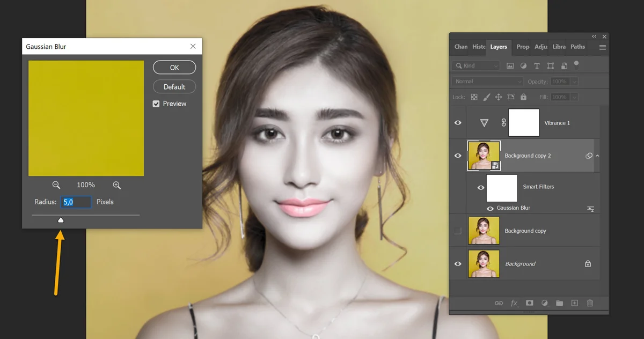
Task: Toggle the Preview checkbox
Action: [156, 104]
